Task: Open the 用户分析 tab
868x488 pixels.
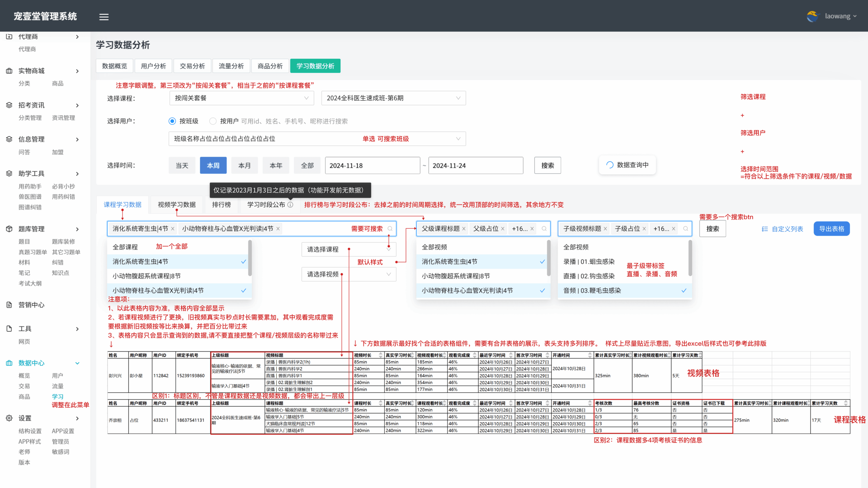Action: pyautogui.click(x=153, y=66)
